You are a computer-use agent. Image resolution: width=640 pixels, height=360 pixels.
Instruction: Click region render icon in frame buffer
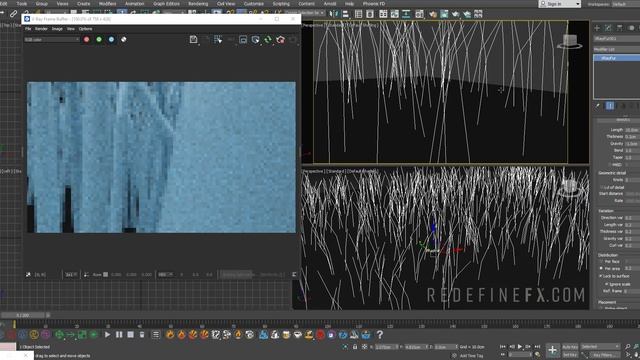(x=243, y=40)
